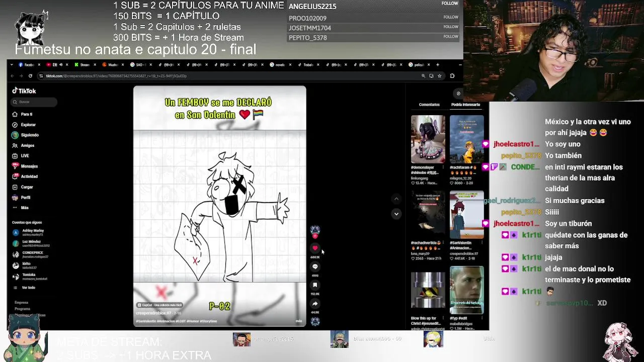Go back in browser
The width and height of the screenshot is (644, 362).
click(13, 76)
